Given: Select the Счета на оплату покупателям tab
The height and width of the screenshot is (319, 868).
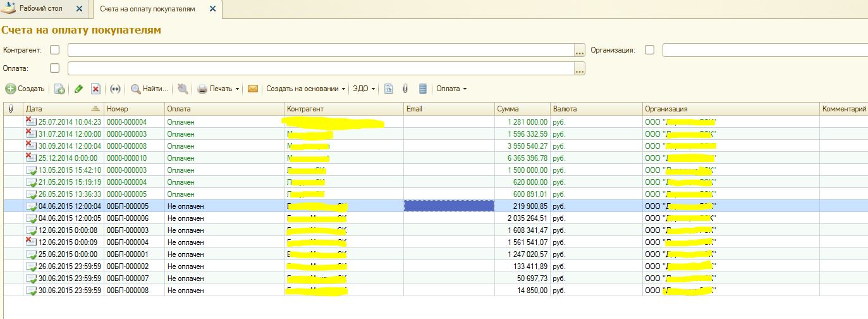Looking at the screenshot, I should coord(147,9).
